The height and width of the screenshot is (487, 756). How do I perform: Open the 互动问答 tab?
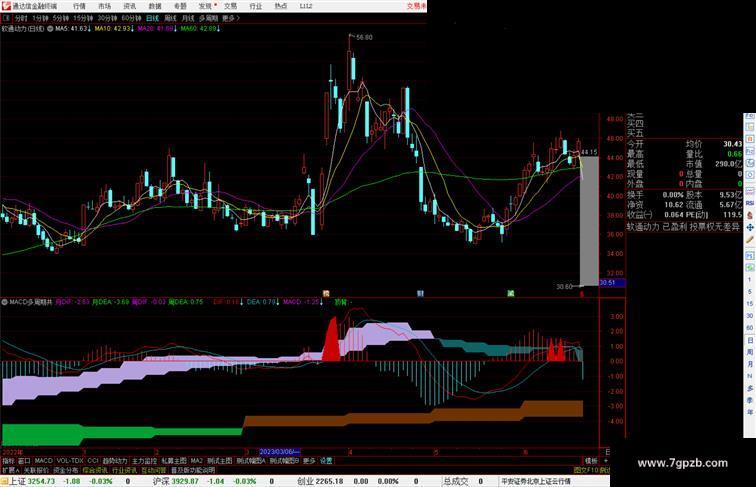pyautogui.click(x=154, y=470)
